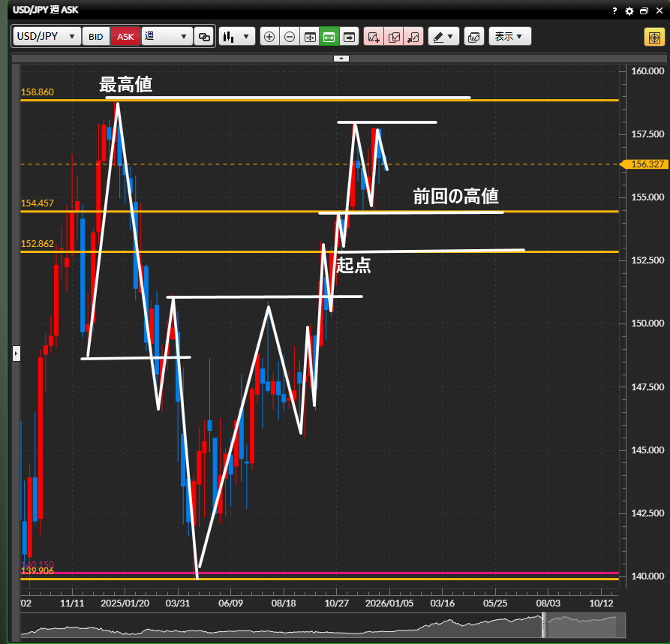The height and width of the screenshot is (644, 670).
Task: Toggle the yellow crosshair cursor button
Action: click(652, 37)
